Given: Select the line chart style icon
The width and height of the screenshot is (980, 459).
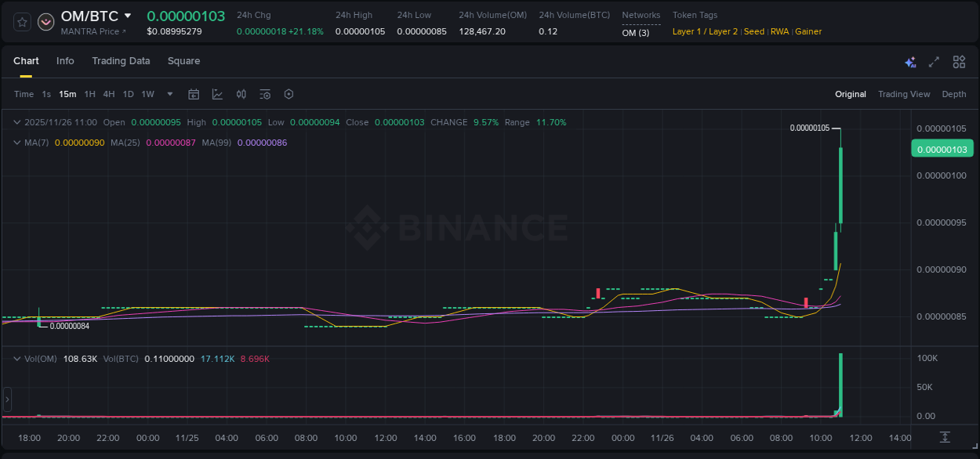Looking at the screenshot, I should click(x=217, y=94).
